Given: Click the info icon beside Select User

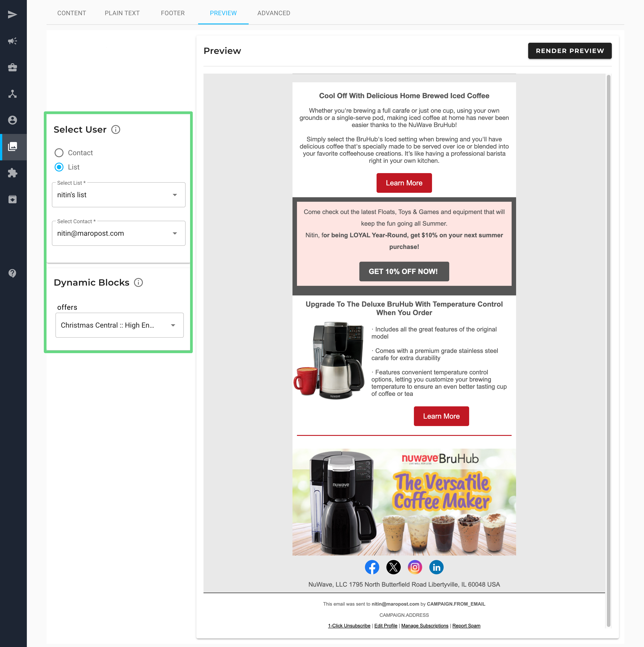Looking at the screenshot, I should [116, 129].
